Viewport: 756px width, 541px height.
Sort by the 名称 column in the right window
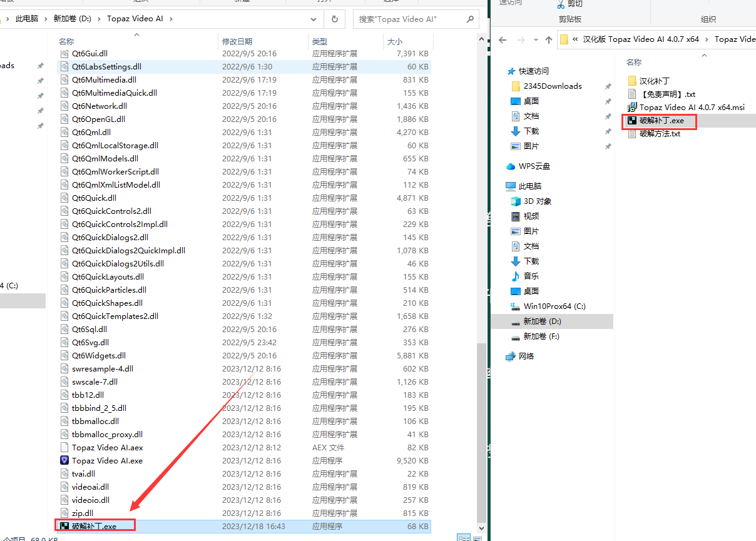pyautogui.click(x=634, y=62)
